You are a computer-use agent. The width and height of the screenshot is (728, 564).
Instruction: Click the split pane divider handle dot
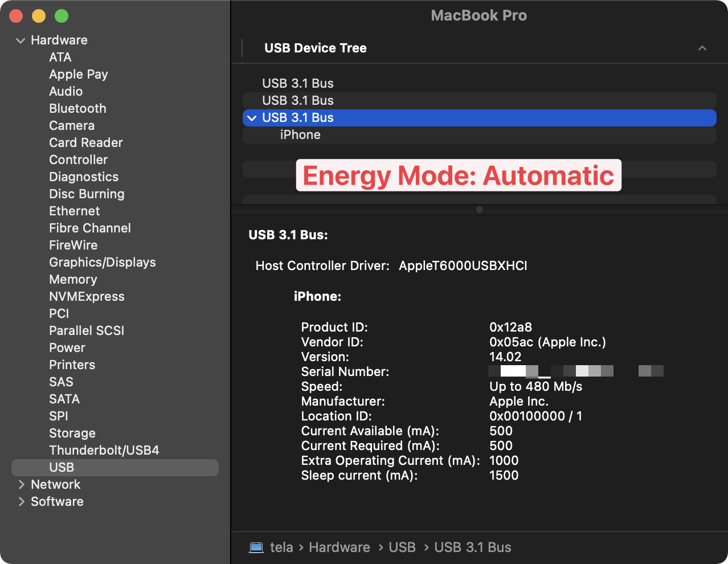pyautogui.click(x=480, y=210)
